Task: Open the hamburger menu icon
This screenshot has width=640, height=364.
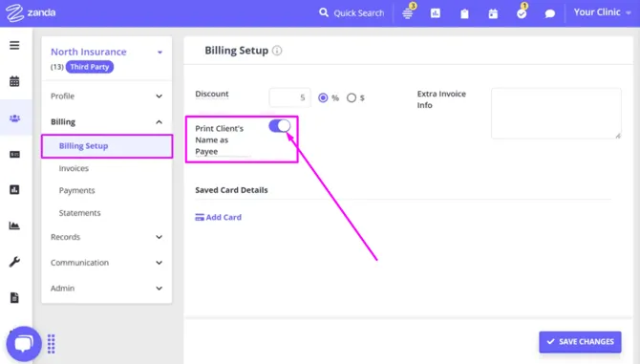Action: point(14,45)
